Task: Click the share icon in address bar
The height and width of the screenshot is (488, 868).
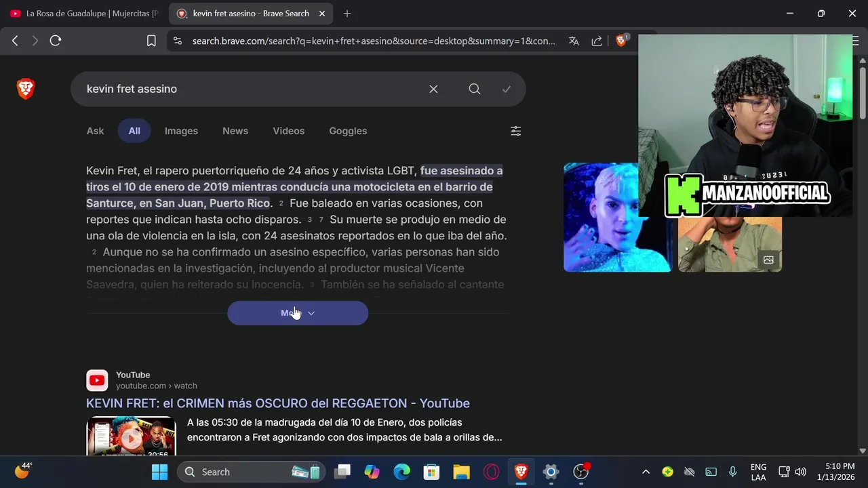Action: click(x=597, y=41)
